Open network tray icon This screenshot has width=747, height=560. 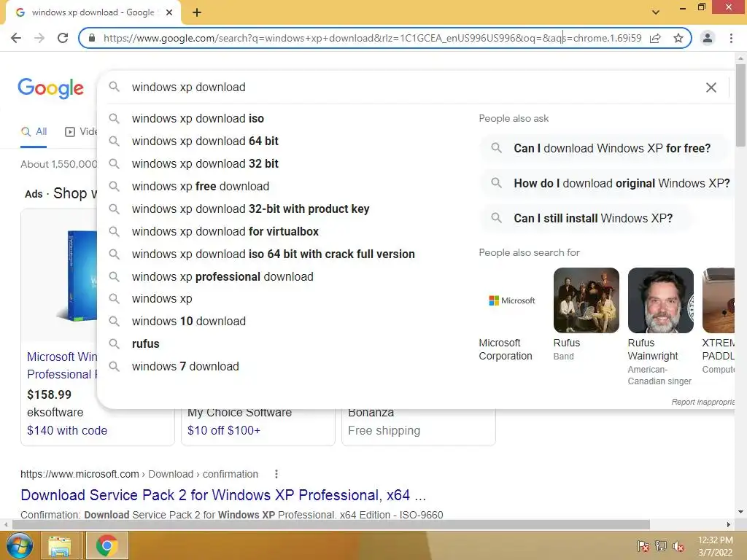[661, 545]
